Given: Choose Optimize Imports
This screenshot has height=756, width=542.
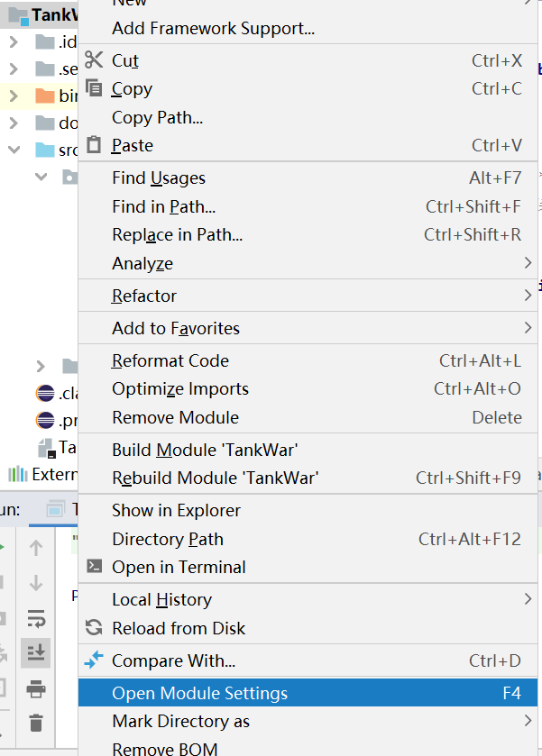Looking at the screenshot, I should tap(308, 388).
